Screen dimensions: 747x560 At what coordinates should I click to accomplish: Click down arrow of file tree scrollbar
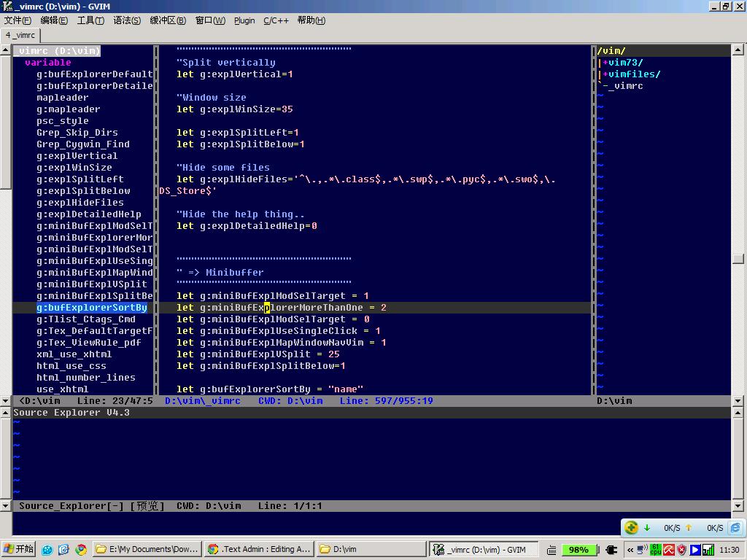point(738,400)
